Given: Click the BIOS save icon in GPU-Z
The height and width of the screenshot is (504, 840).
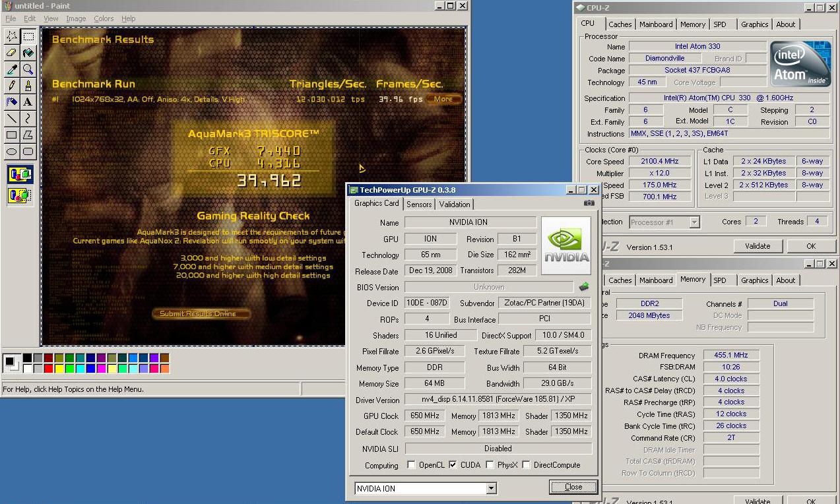Looking at the screenshot, I should [583, 287].
